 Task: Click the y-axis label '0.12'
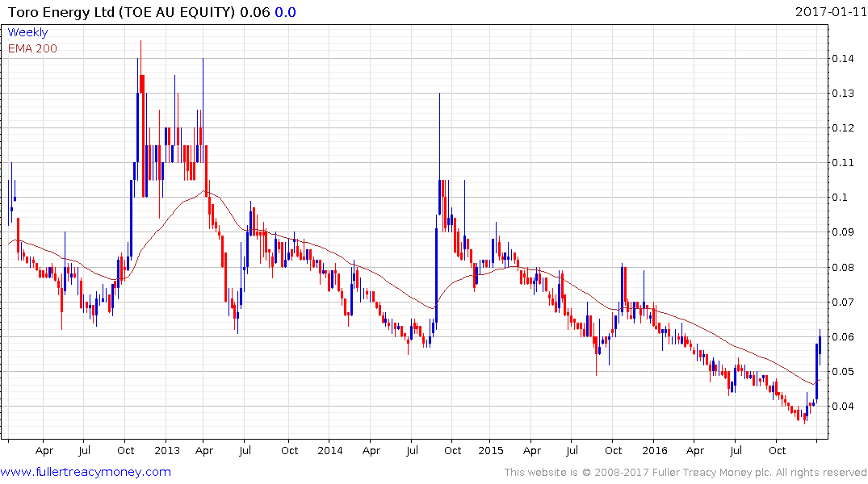(x=842, y=128)
